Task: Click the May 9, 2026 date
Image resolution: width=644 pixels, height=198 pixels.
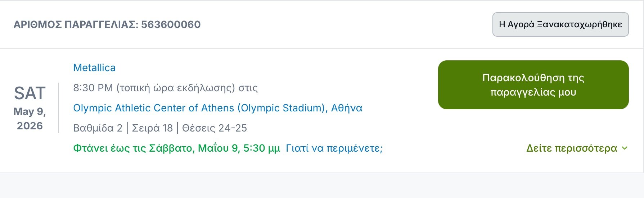Action: tap(30, 119)
